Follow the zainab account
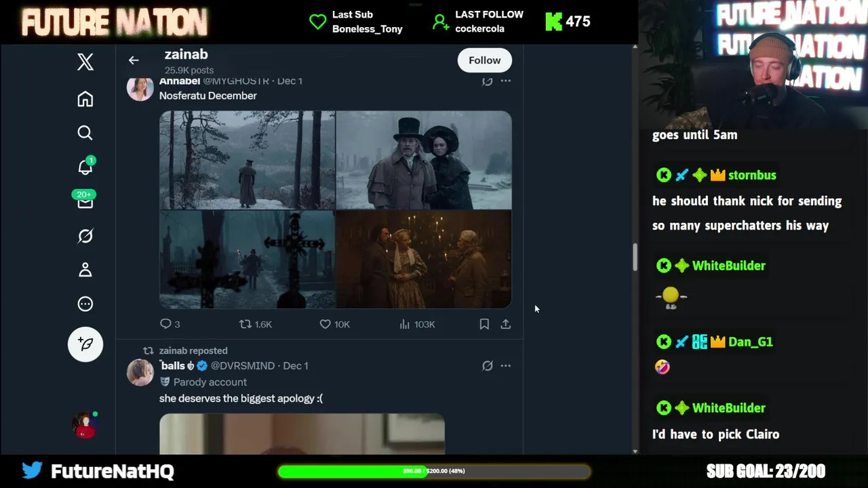 [x=484, y=60]
